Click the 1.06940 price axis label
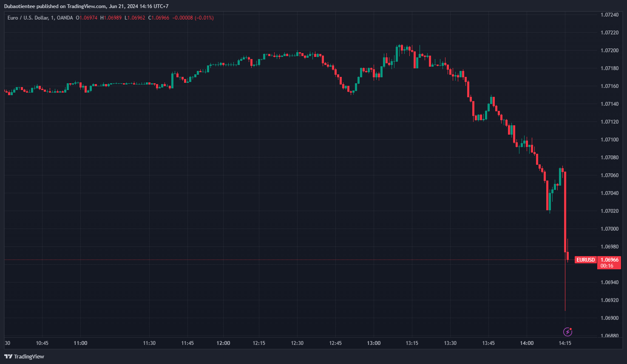 coord(609,282)
